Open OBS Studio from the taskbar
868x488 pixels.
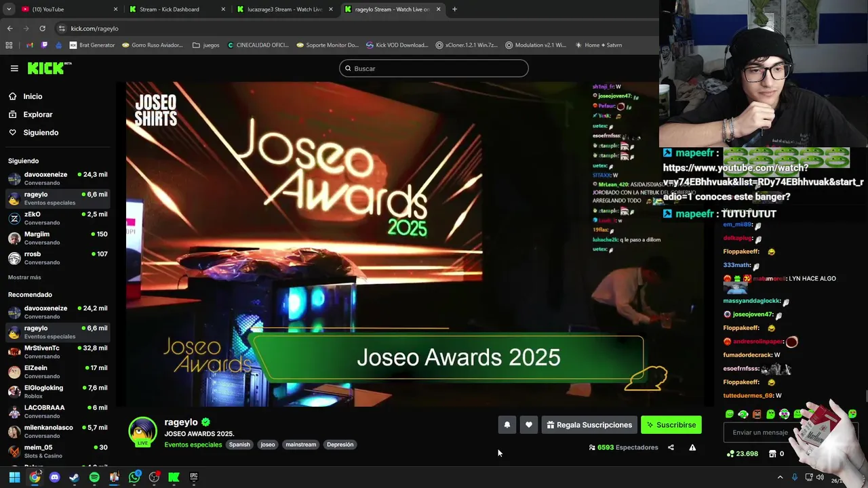tap(154, 477)
